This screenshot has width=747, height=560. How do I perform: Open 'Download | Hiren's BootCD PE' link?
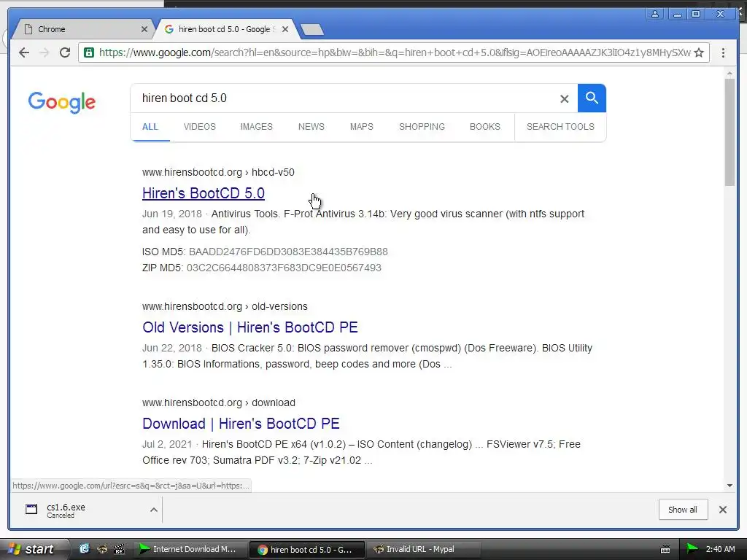241,424
